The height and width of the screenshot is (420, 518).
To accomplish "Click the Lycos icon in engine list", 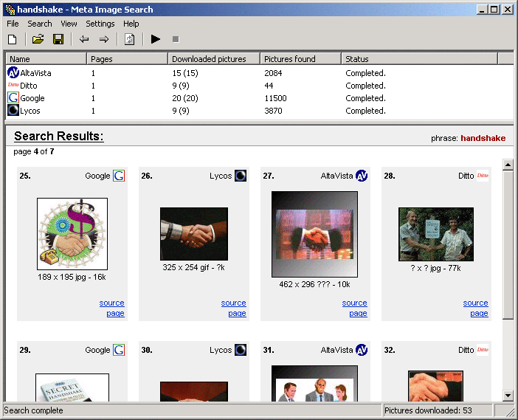I will pyautogui.click(x=13, y=110).
